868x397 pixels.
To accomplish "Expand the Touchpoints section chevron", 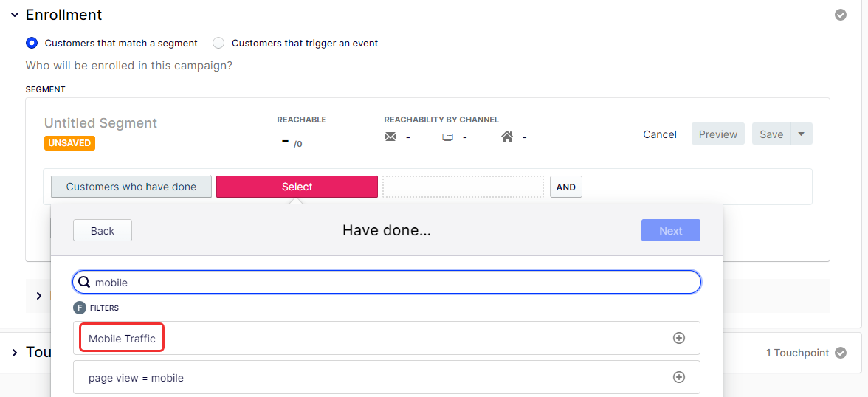I will click(x=15, y=352).
